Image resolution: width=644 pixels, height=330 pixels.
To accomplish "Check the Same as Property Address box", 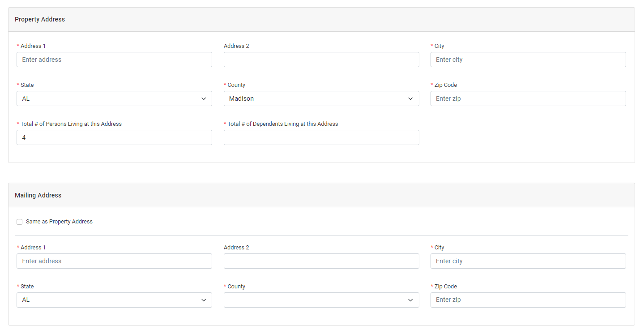I will (x=20, y=222).
